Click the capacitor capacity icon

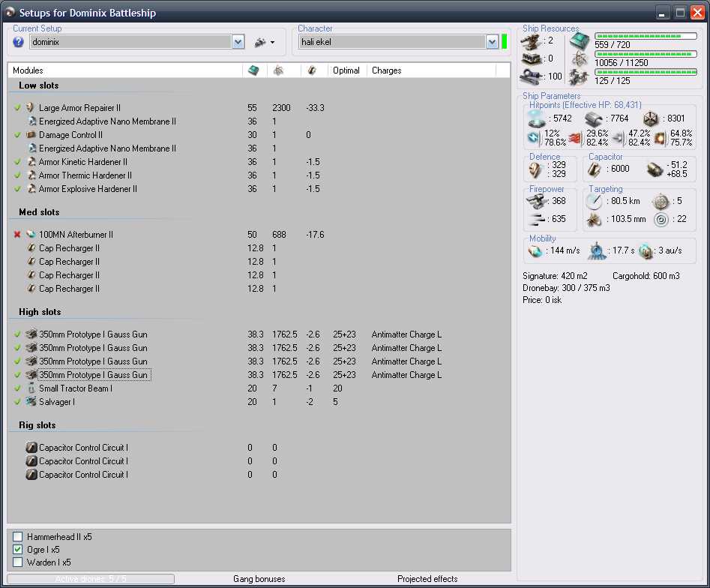coord(594,169)
